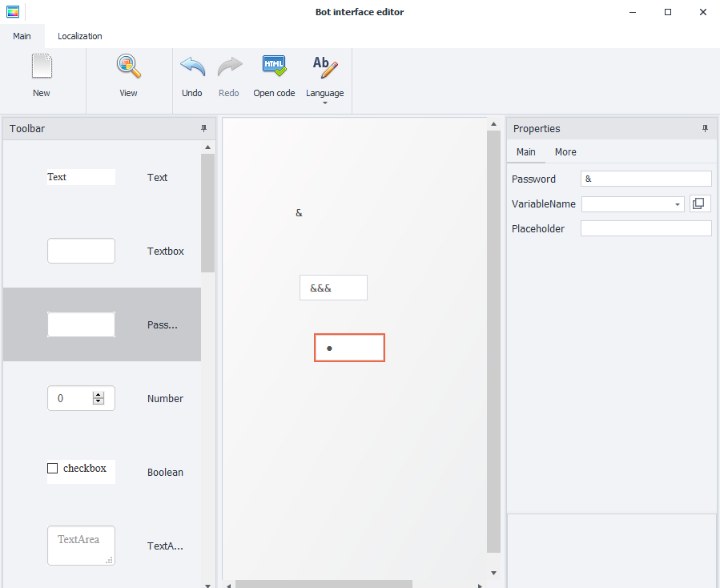Pin the Toolbar panel

204,129
